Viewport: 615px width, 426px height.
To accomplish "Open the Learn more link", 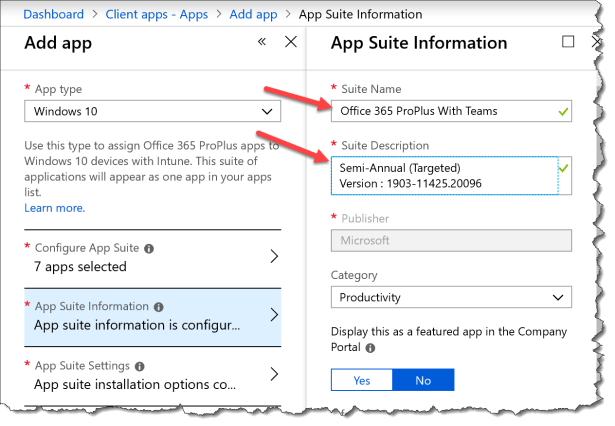I will point(55,208).
